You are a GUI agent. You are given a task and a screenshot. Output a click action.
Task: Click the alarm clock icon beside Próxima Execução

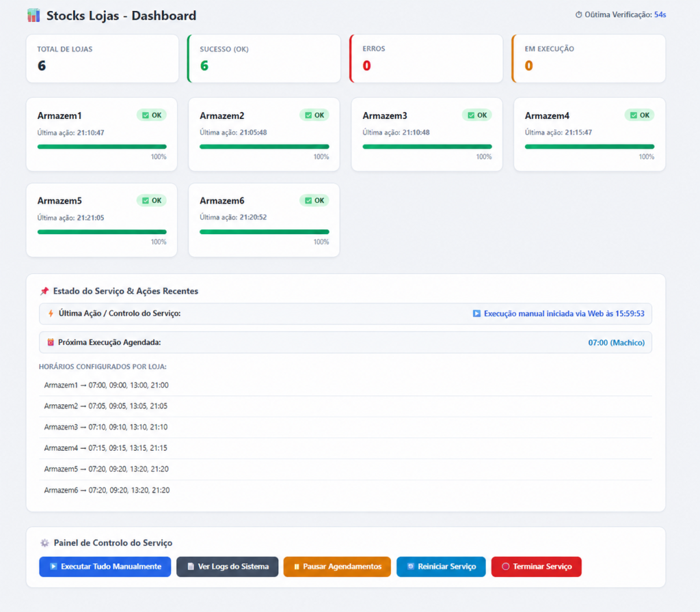tap(51, 342)
